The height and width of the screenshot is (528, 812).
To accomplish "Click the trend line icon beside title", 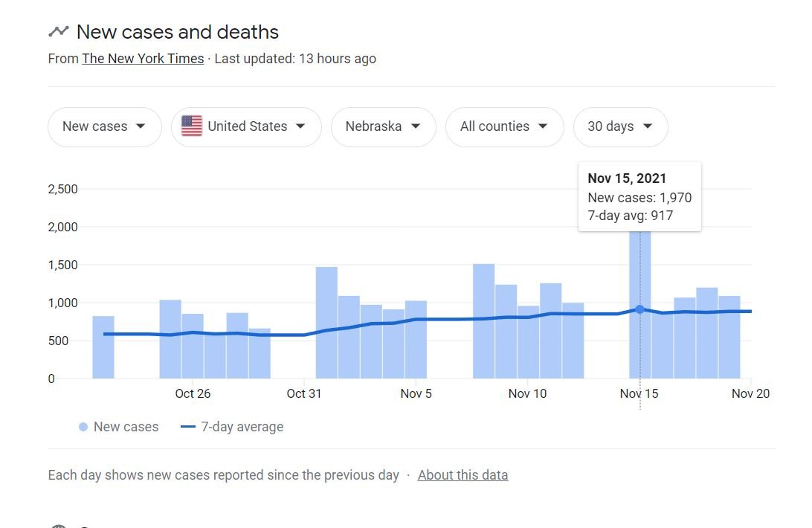I will click(59, 32).
